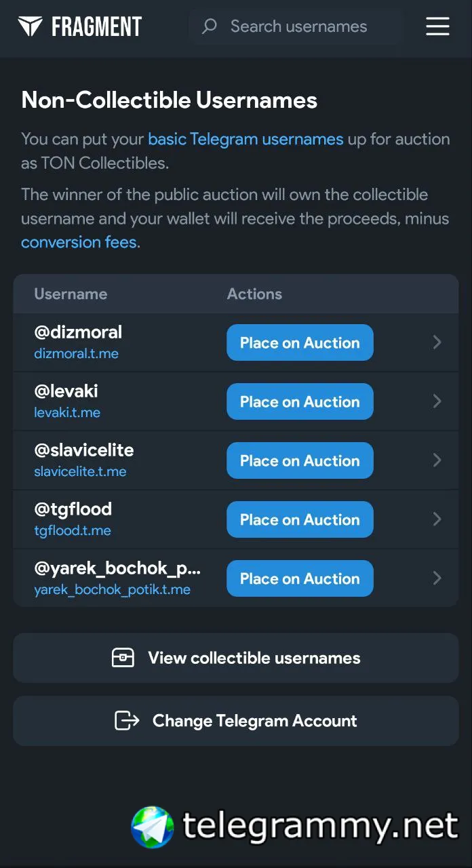Image resolution: width=472 pixels, height=868 pixels.
Task: Click the search magnifier icon
Action: [210, 26]
